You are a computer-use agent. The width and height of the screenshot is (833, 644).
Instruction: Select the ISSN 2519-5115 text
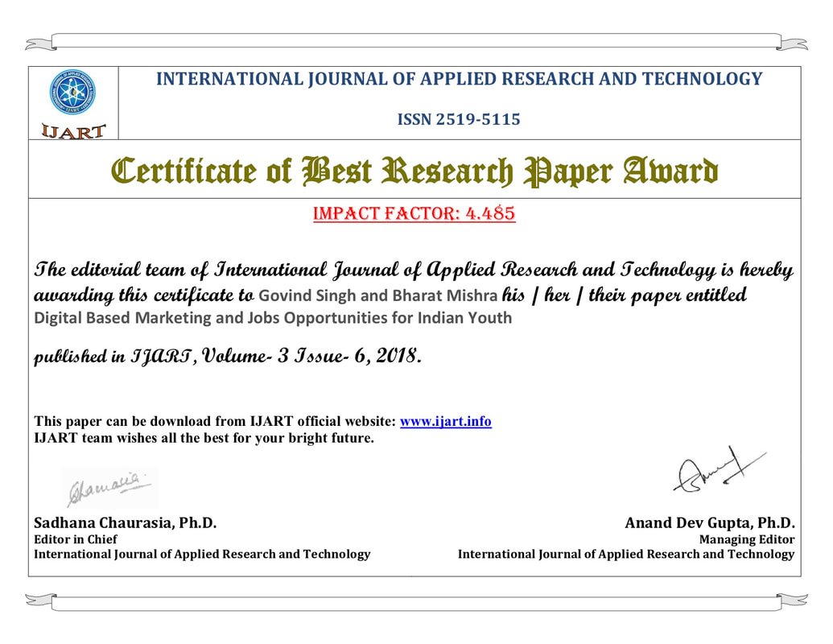[x=459, y=119]
